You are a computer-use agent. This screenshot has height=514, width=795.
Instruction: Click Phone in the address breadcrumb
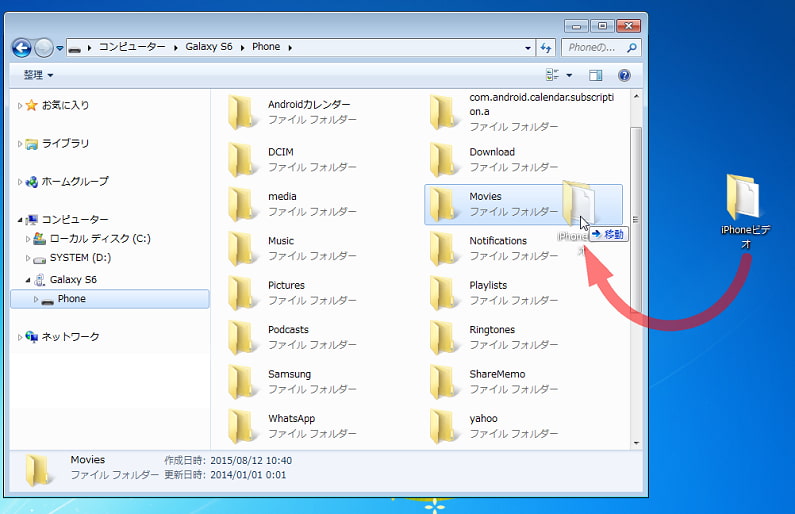266,47
